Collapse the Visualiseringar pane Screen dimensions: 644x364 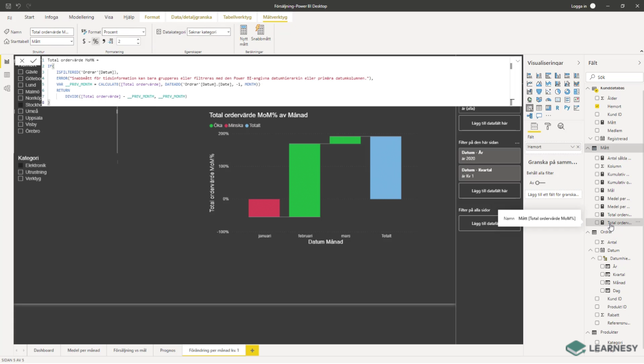(578, 63)
